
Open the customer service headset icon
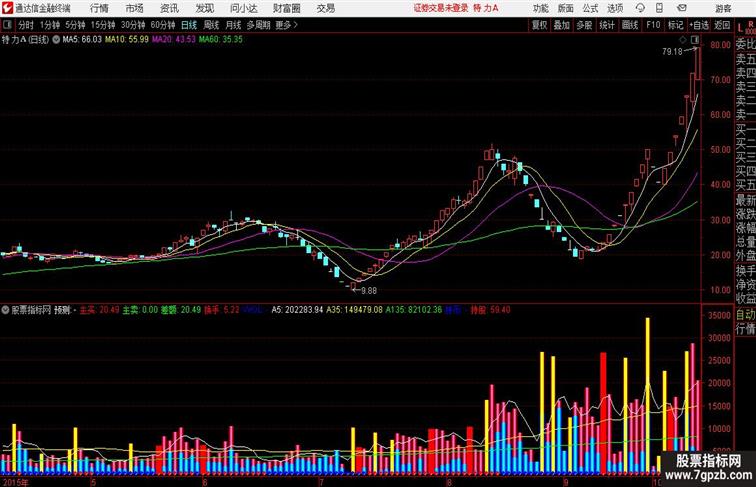pos(640,8)
